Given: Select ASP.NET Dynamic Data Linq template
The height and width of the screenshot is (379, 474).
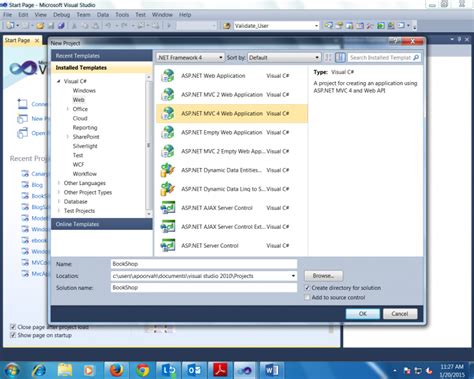Looking at the screenshot, I should 232,189.
